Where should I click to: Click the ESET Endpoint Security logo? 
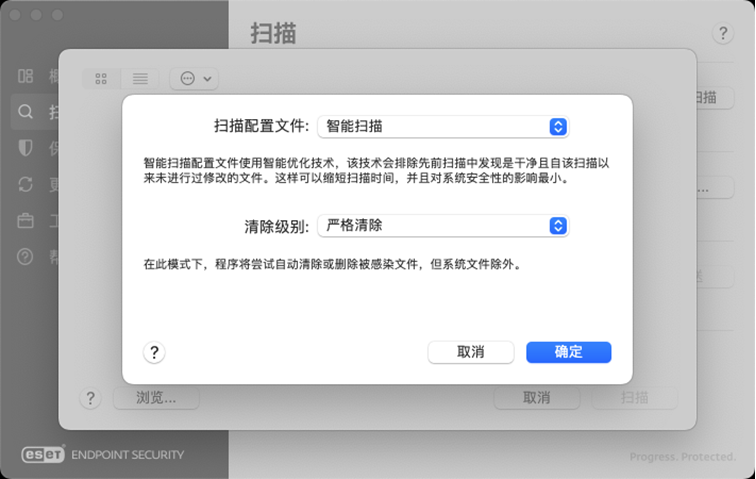coord(103,454)
